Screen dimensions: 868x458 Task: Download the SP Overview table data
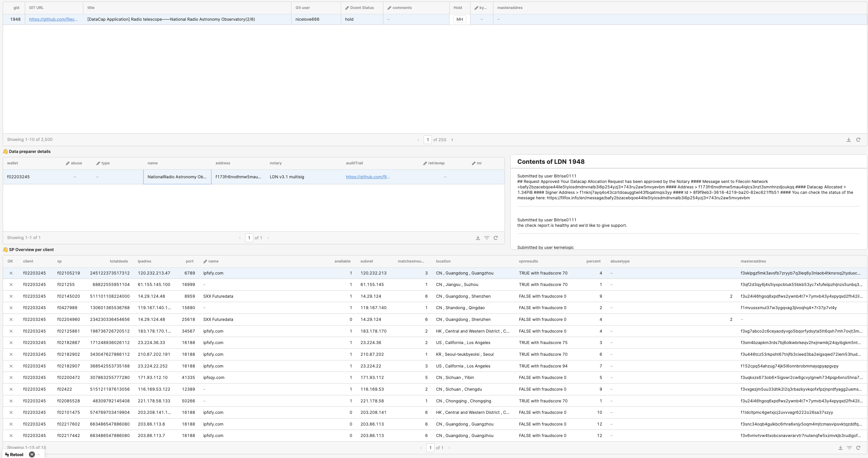click(840, 448)
